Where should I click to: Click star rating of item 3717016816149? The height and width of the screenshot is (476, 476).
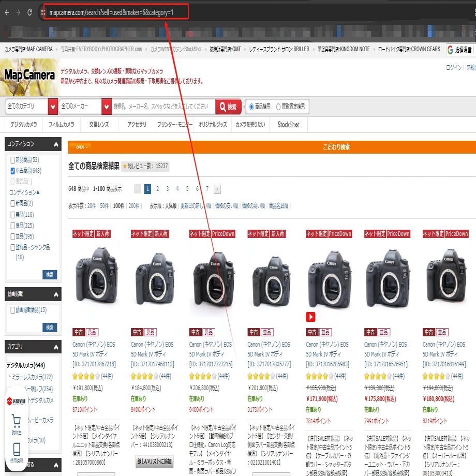tap(436, 377)
